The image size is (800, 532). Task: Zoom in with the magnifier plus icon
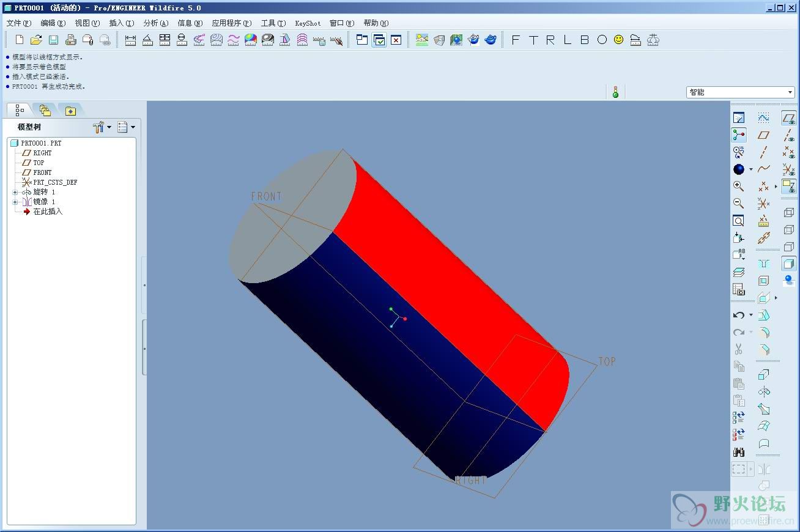click(x=739, y=187)
